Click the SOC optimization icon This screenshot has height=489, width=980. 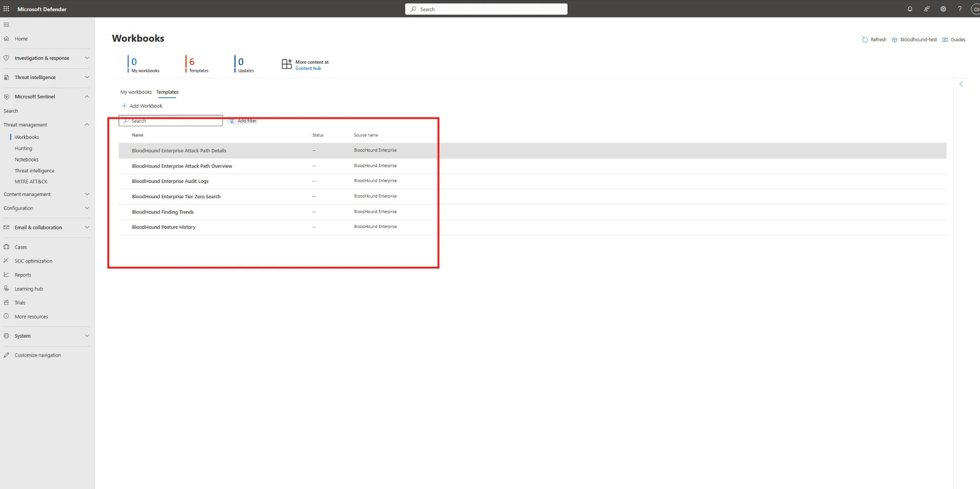[6, 261]
